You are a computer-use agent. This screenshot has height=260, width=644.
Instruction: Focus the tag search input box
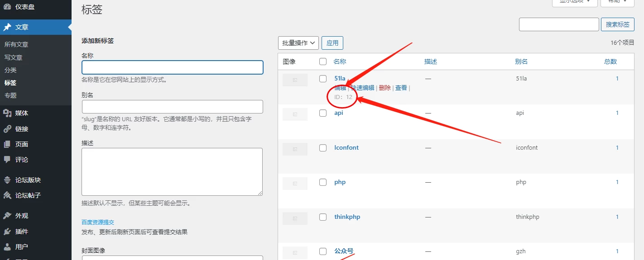(x=559, y=24)
